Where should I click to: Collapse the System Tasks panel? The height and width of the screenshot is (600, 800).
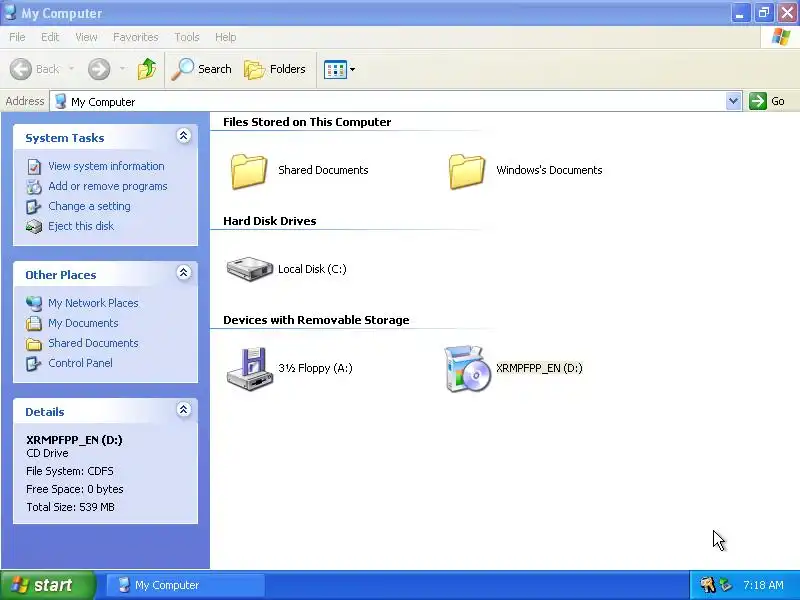(184, 136)
